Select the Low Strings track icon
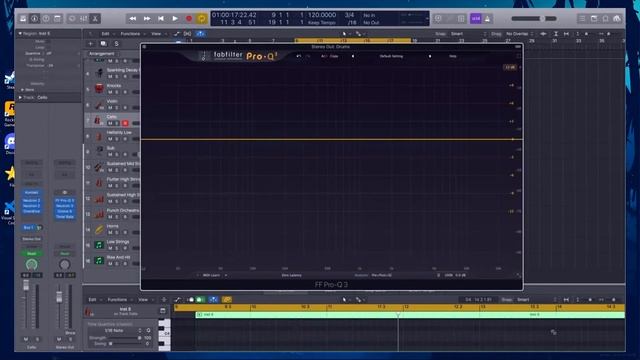Viewport: 640px width, 360px height. (99, 244)
